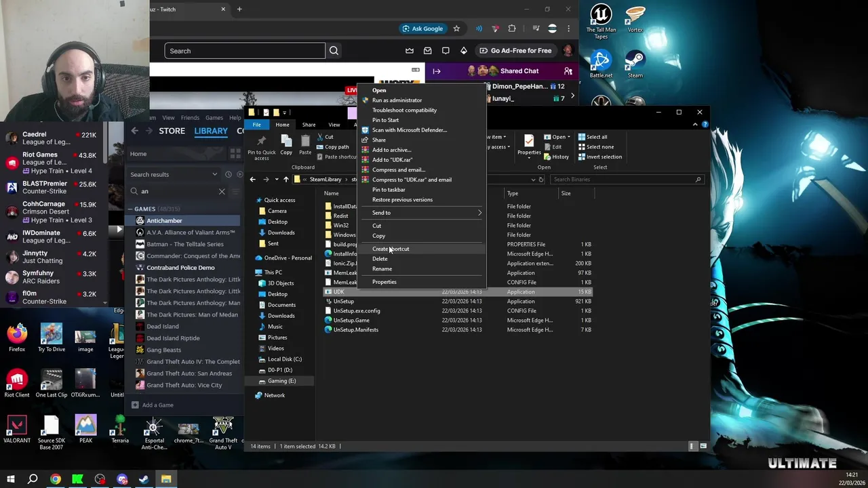Open Chrome from the taskbar
Image resolution: width=868 pixels, height=488 pixels.
[55, 479]
